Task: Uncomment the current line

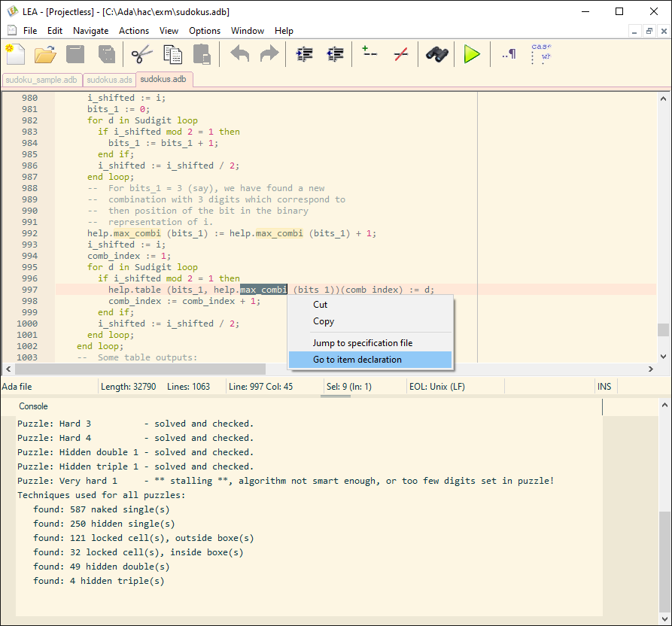Action: (400, 53)
